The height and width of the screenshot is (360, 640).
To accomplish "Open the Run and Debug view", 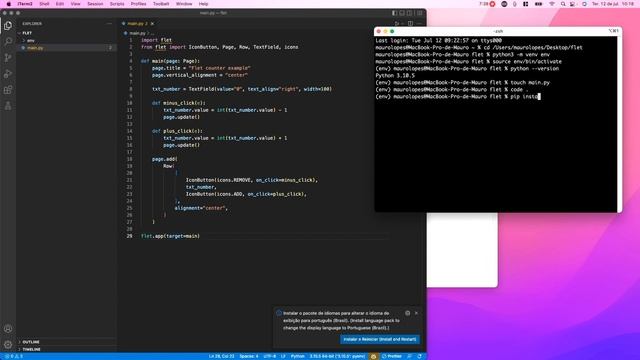I will tap(8, 74).
